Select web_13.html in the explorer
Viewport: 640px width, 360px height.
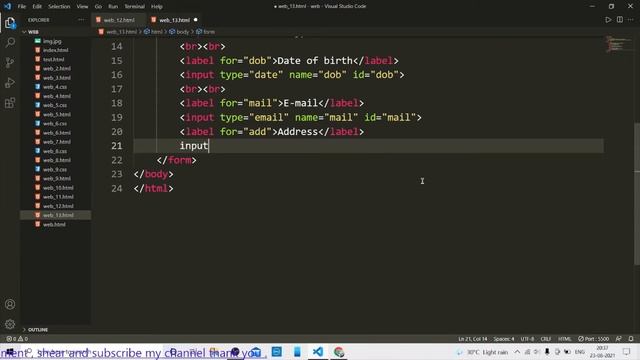[x=56, y=215]
